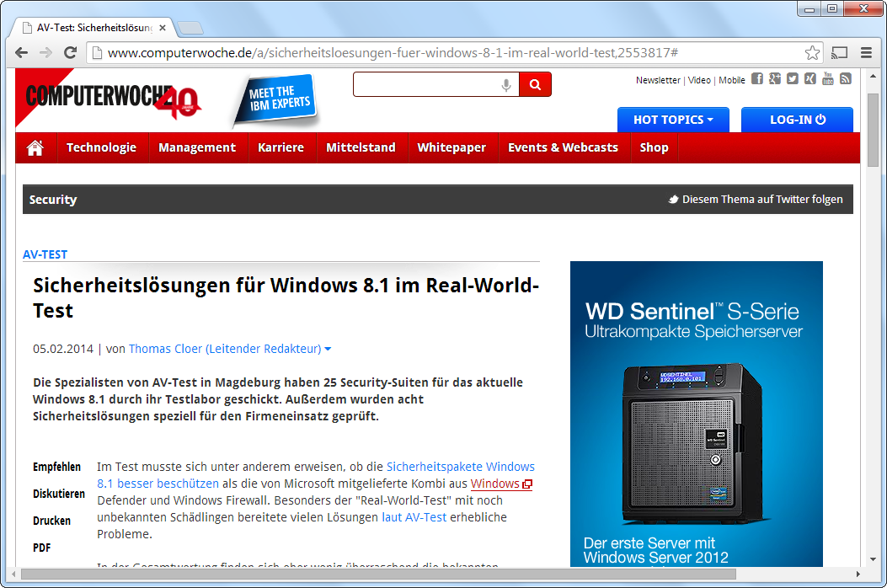Open the Xing social icon

click(x=810, y=79)
